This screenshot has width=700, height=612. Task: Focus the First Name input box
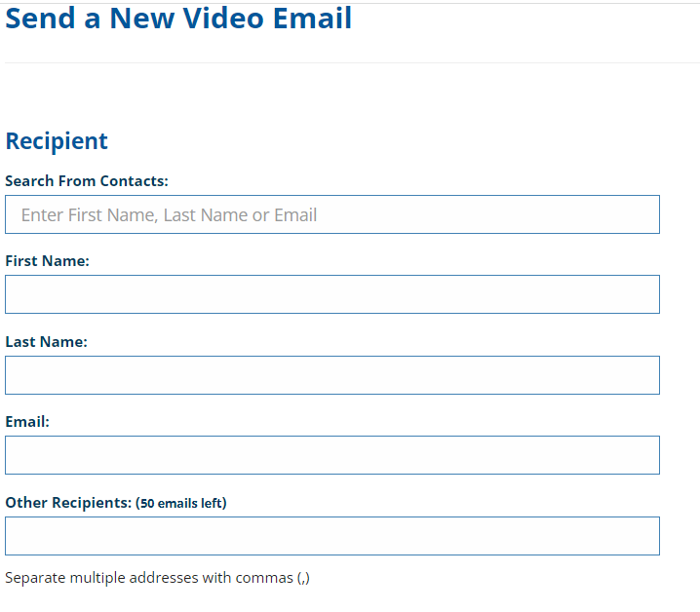332,294
